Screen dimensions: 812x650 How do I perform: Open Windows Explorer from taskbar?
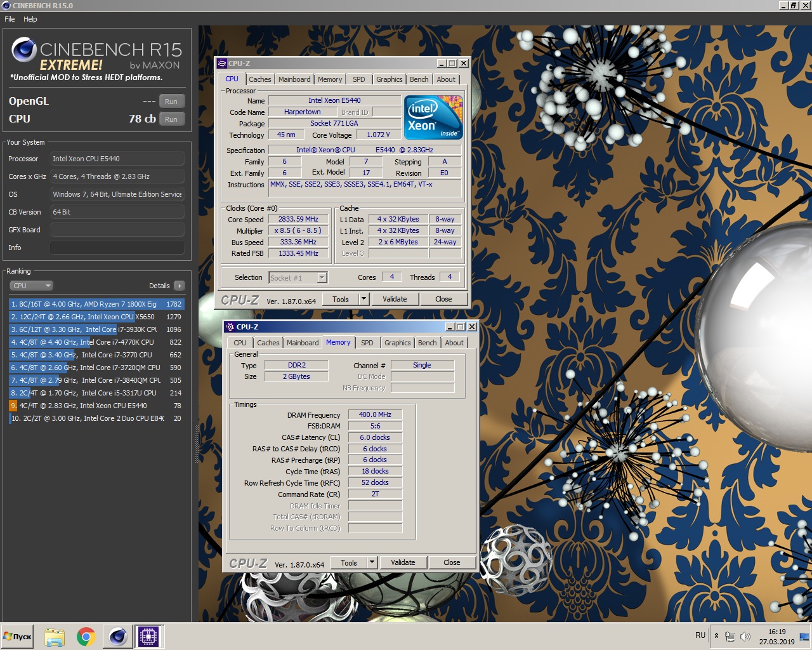55,637
